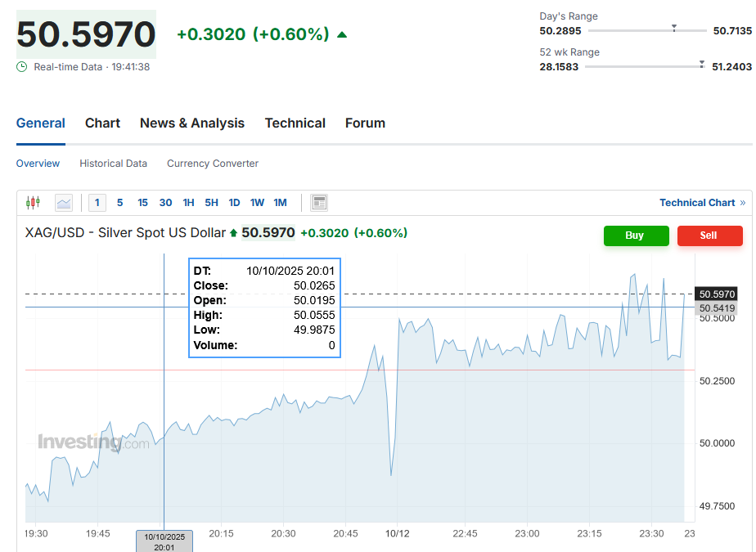Open the Chart tab

coord(103,123)
